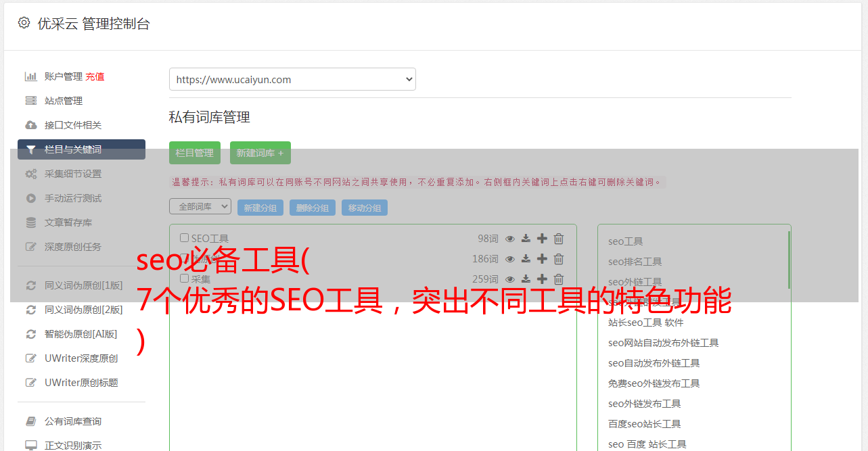The width and height of the screenshot is (868, 451).
Task: Select keyword seo自动发布外链工具
Action: [654, 363]
